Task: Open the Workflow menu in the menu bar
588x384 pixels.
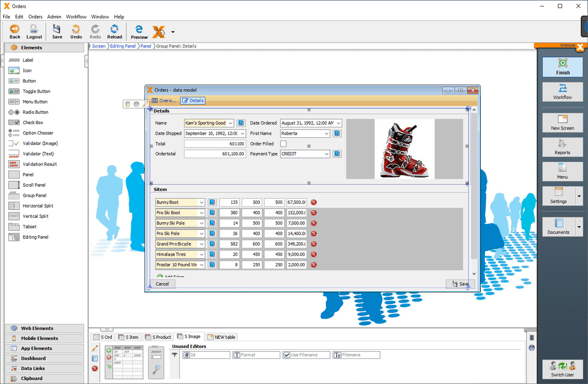Action: 76,16
